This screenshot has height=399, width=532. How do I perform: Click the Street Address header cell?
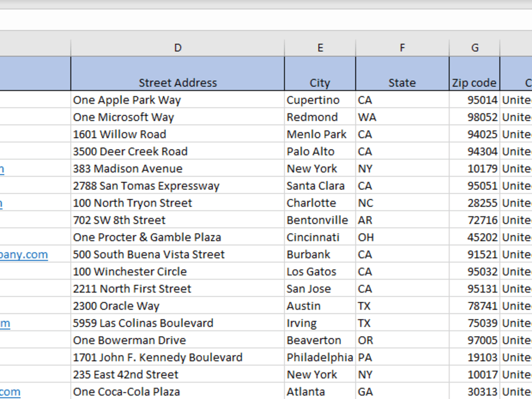178,73
